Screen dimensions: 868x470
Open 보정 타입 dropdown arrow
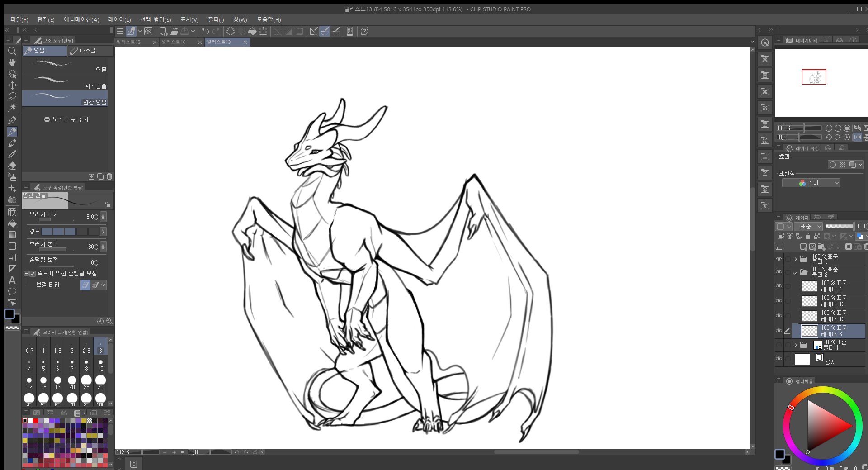point(104,285)
